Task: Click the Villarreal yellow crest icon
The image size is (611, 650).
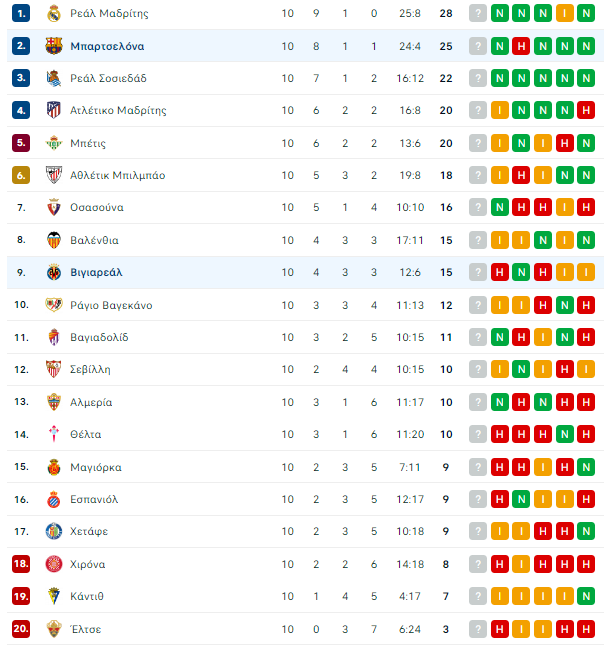Action: click(x=53, y=272)
